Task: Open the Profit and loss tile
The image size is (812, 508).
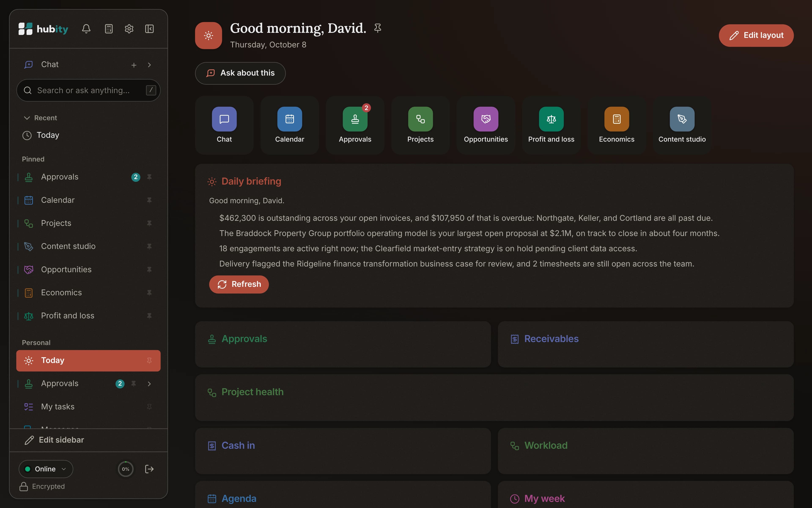Action: (551, 125)
